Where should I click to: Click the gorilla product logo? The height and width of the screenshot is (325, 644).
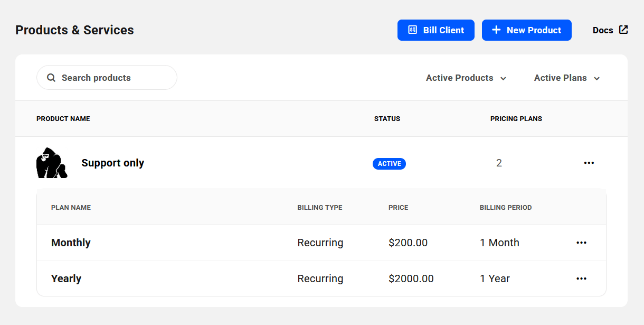tap(51, 163)
